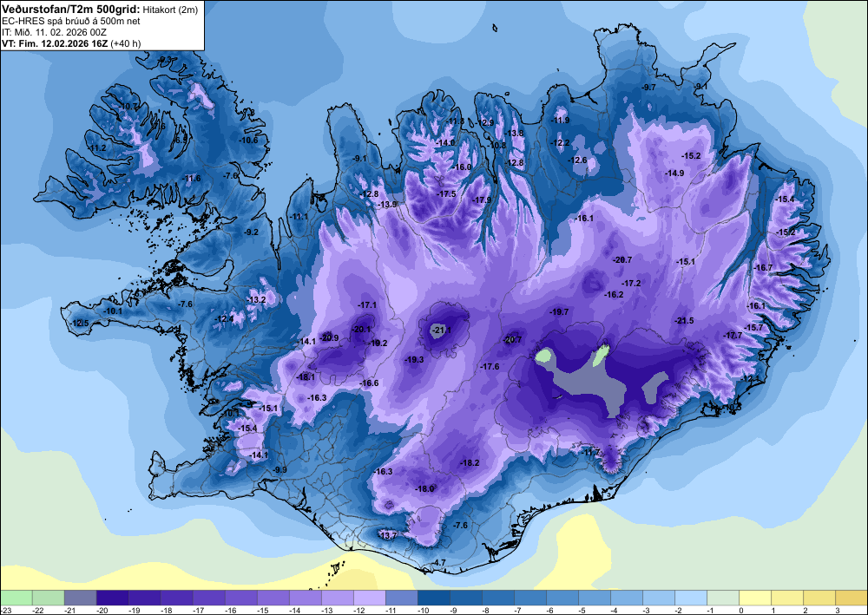Click the -9.9 temperature label
Image resolution: width=868 pixels, height=615 pixels.
280,470
